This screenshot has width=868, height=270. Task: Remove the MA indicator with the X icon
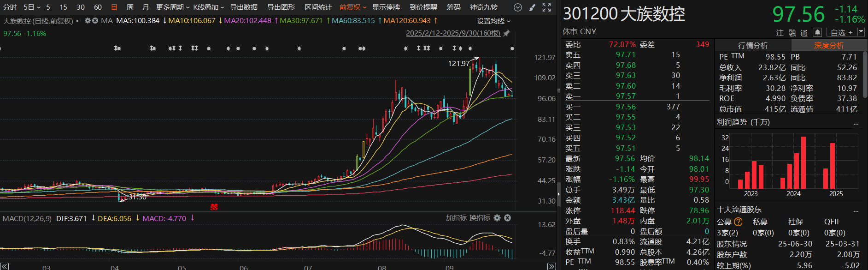(95, 21)
